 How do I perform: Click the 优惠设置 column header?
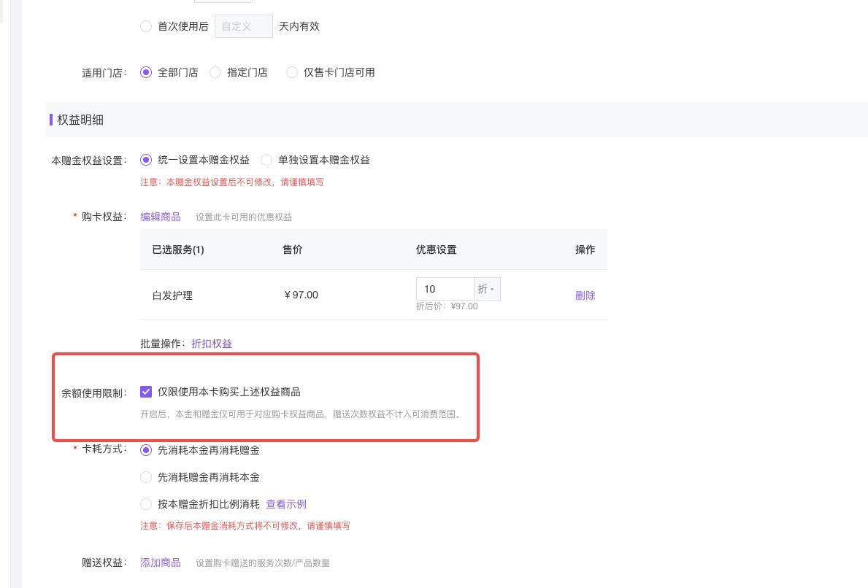[x=437, y=249]
